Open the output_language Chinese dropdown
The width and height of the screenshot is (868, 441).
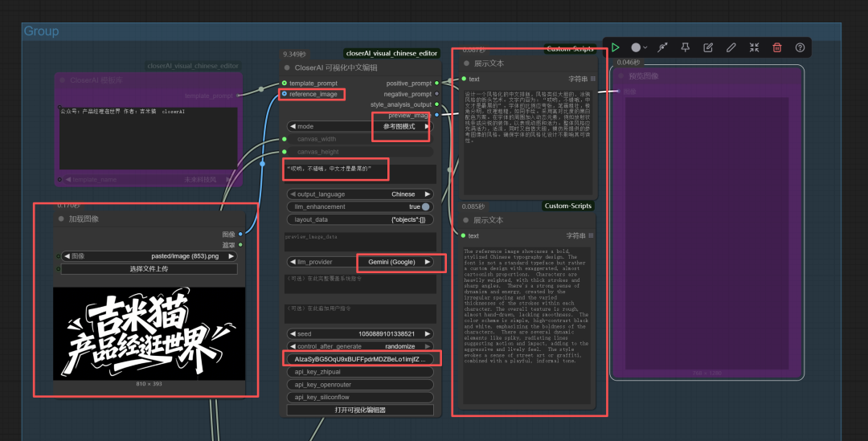360,194
